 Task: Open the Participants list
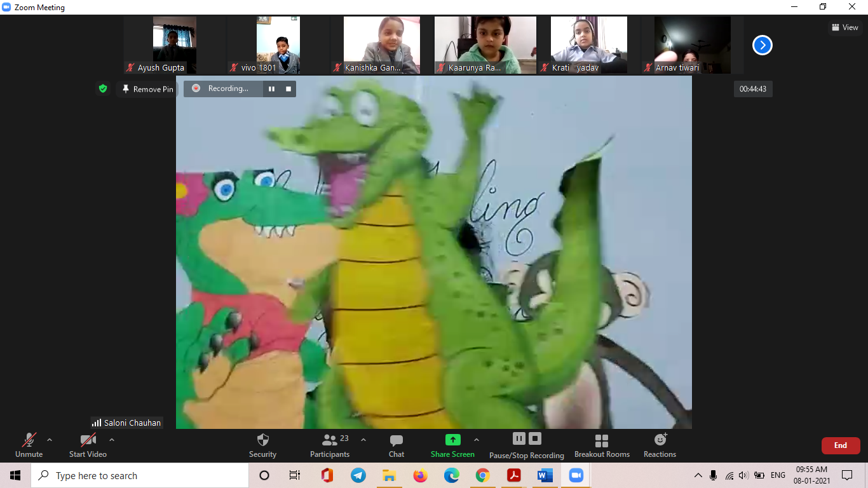(330, 445)
